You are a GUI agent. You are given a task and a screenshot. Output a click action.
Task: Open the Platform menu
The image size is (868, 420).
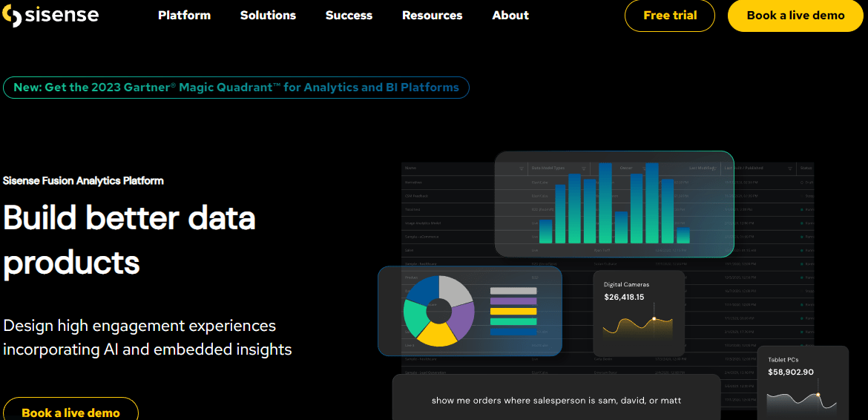[x=184, y=16]
